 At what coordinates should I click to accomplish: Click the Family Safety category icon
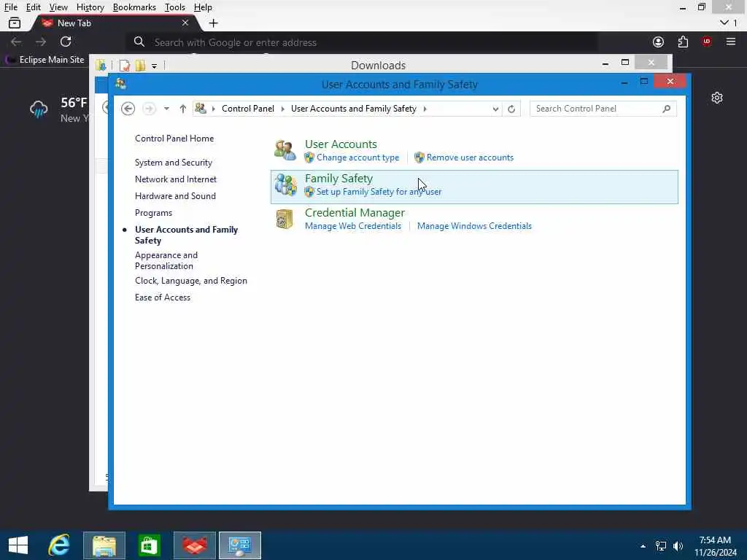(285, 184)
